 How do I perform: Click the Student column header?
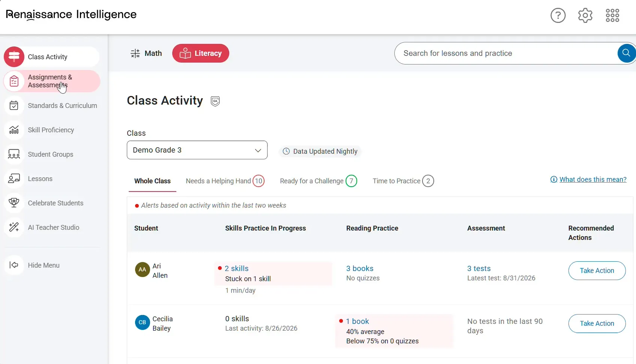pos(146,228)
